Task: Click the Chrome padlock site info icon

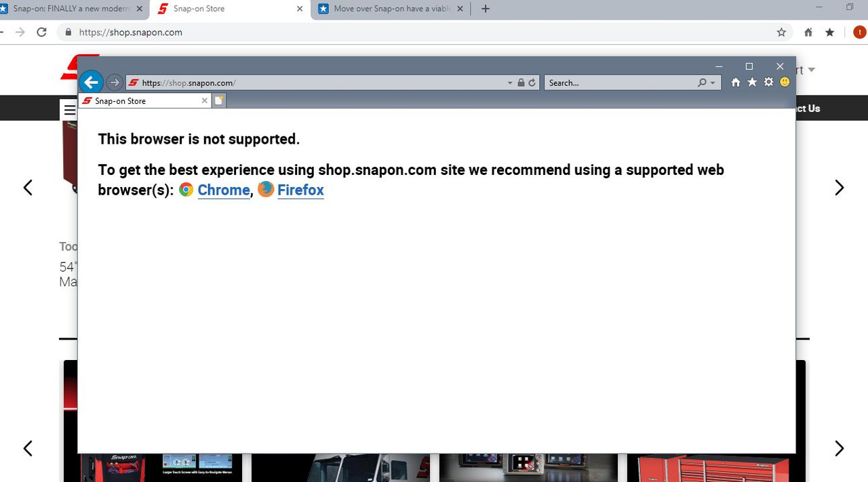Action: [68, 32]
